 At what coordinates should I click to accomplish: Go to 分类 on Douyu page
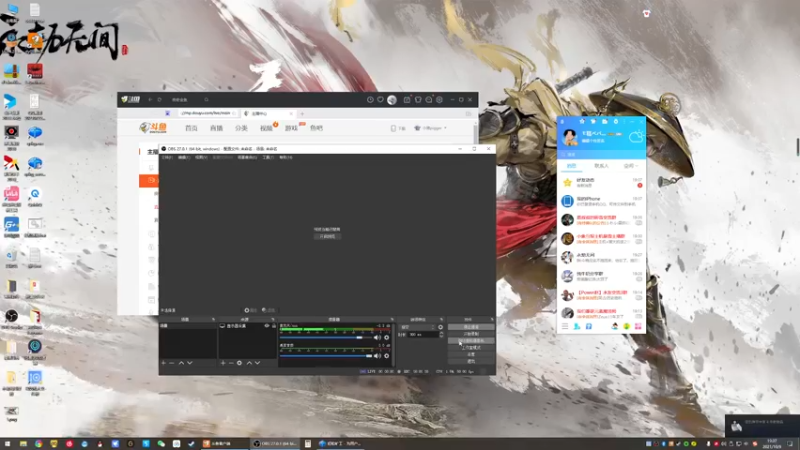(241, 128)
